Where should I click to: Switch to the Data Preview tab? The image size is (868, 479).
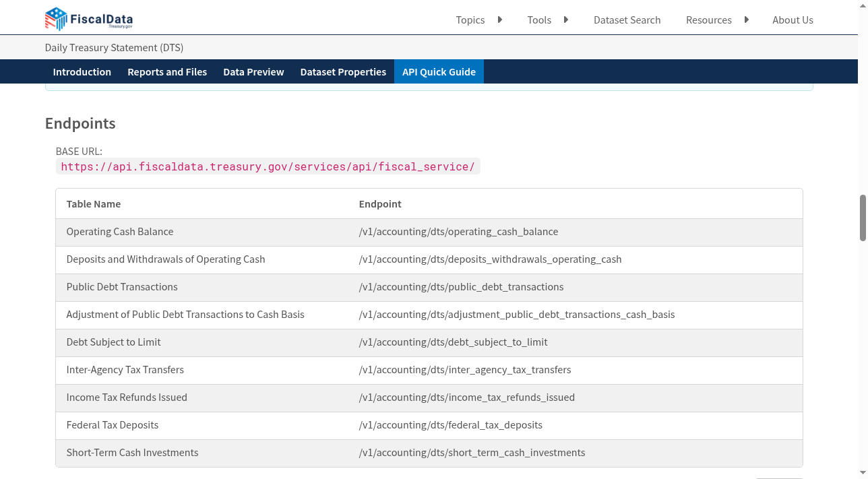click(x=253, y=71)
